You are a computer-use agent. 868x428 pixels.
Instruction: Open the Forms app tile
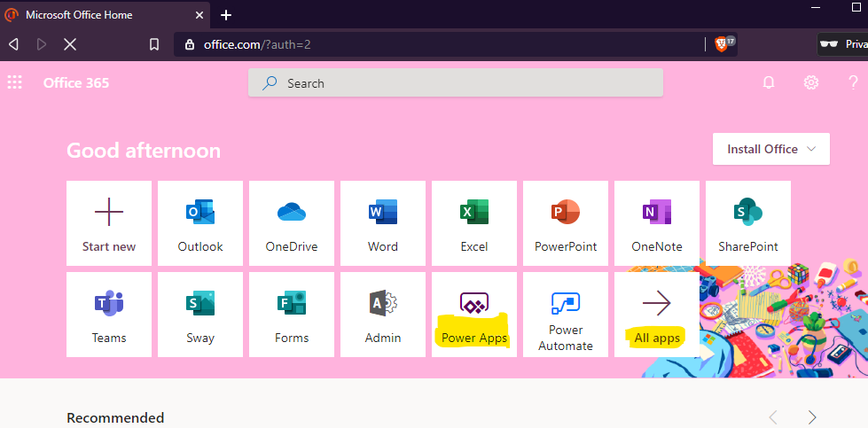292,315
